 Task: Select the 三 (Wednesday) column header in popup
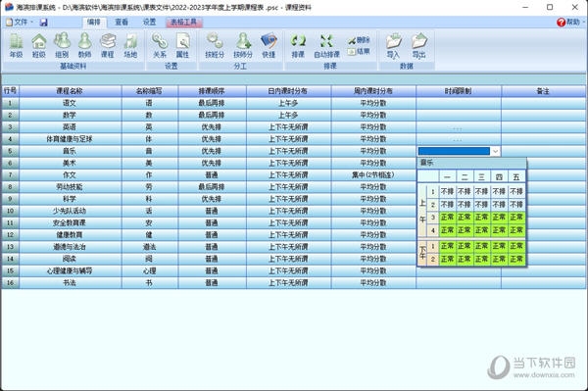click(482, 177)
